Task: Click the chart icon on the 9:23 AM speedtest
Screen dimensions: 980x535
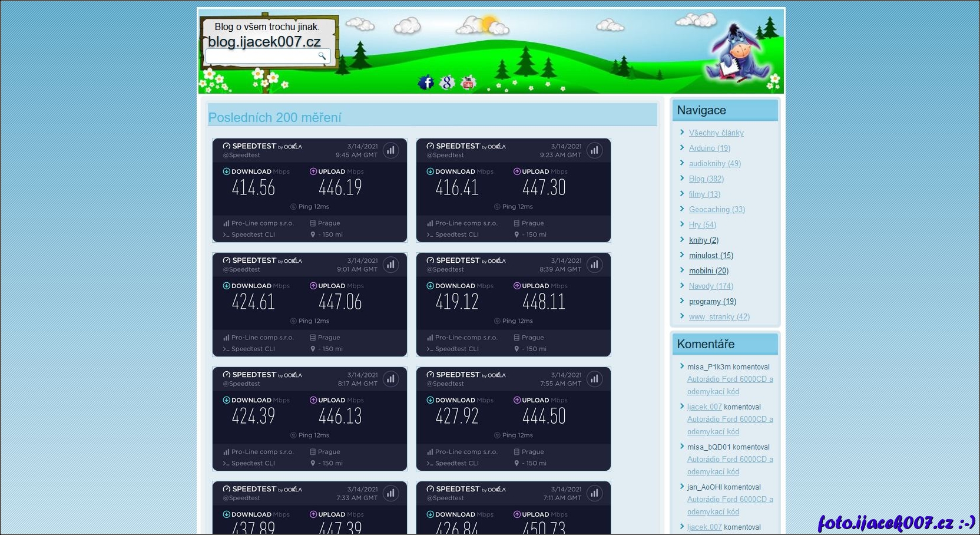Action: pyautogui.click(x=594, y=150)
